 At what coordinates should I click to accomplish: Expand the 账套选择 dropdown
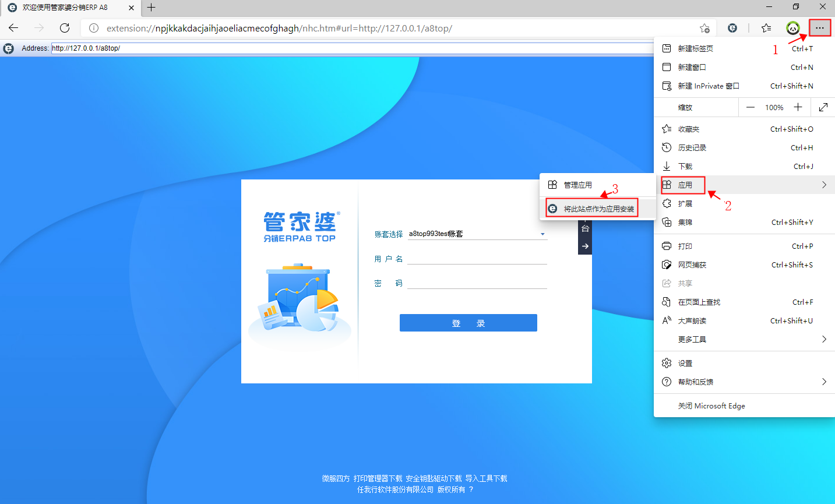click(542, 234)
